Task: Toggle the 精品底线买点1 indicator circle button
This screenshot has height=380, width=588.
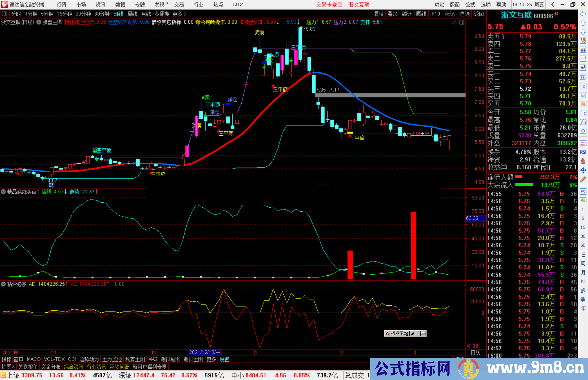Action: coord(4,192)
